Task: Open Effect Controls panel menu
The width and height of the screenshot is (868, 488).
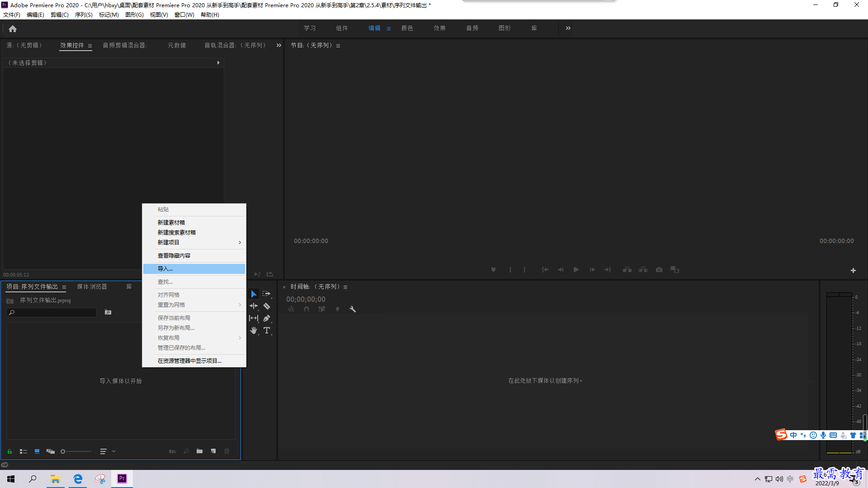Action: (90, 46)
